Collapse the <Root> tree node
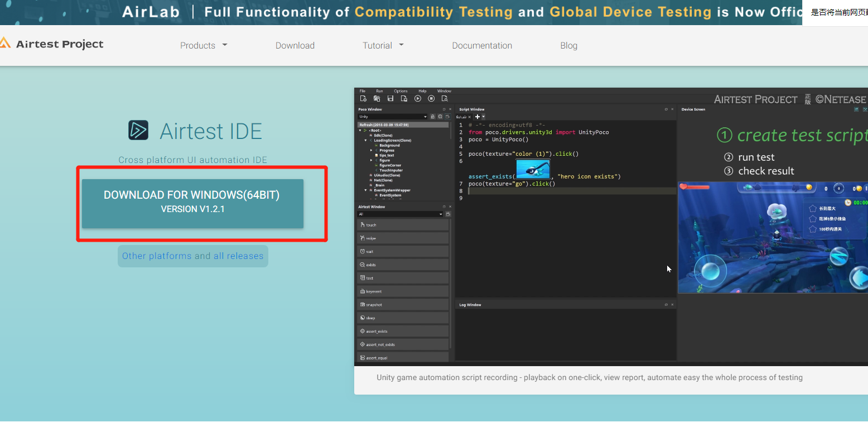The width and height of the screenshot is (868, 432). coord(360,131)
